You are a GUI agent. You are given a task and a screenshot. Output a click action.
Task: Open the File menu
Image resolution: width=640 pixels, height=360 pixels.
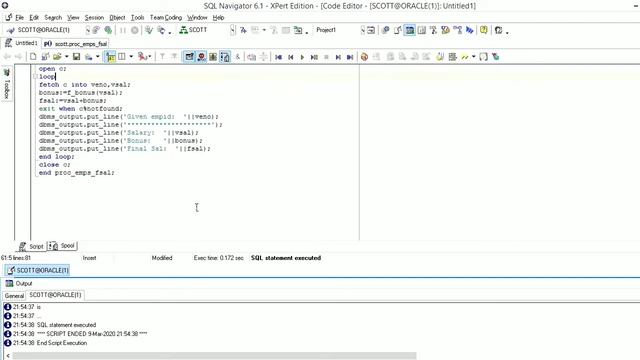(19, 18)
